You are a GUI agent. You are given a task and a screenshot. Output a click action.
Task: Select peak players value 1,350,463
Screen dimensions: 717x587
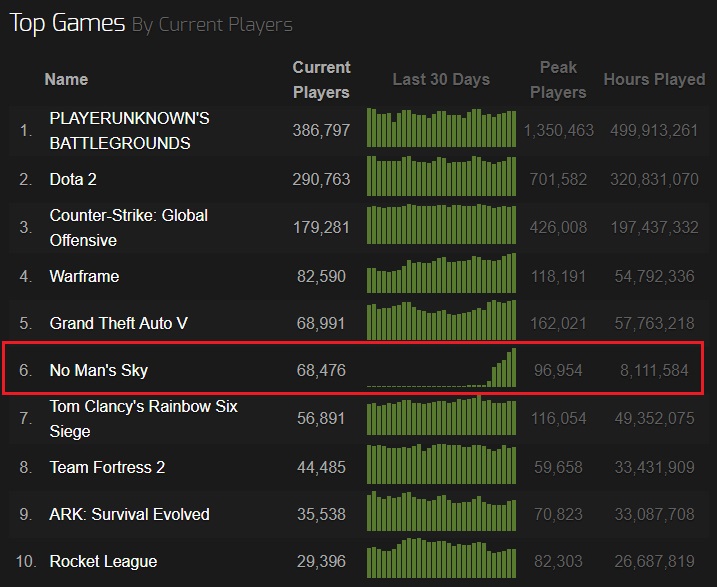point(559,131)
